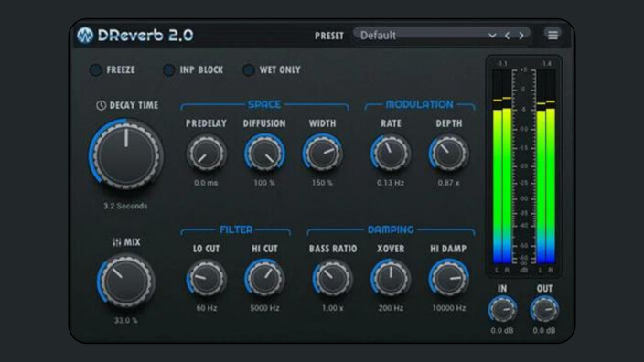Viewport: 644px width, 362px height.
Task: Click the PRESET label
Action: click(329, 37)
